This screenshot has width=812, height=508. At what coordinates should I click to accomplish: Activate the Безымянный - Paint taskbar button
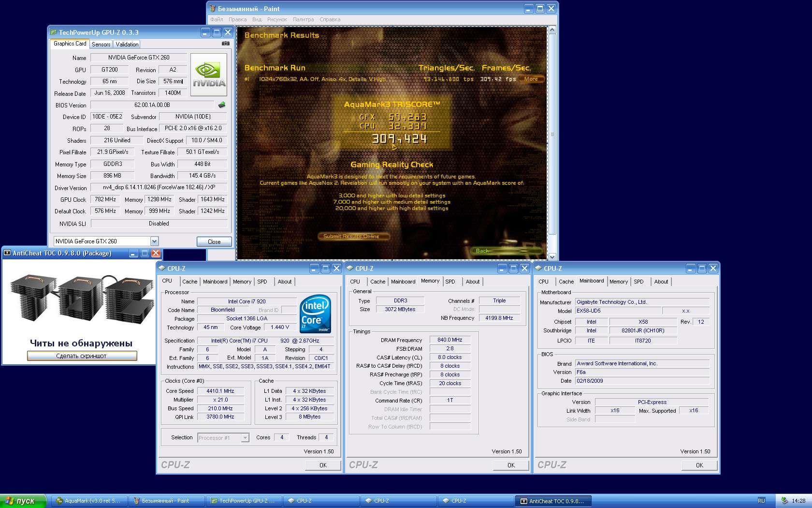pos(166,501)
